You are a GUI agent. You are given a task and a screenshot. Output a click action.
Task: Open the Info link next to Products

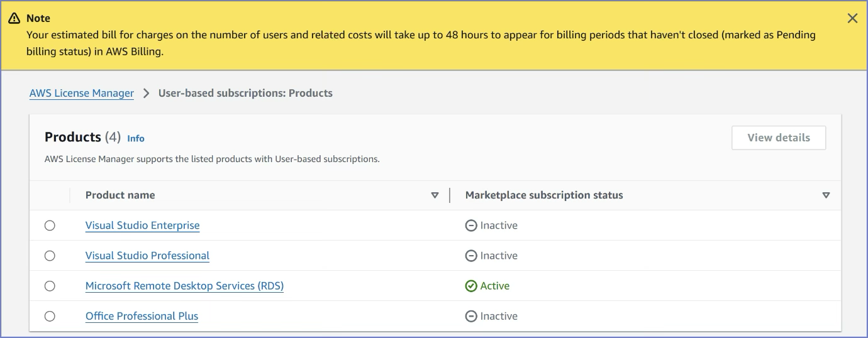(x=136, y=138)
